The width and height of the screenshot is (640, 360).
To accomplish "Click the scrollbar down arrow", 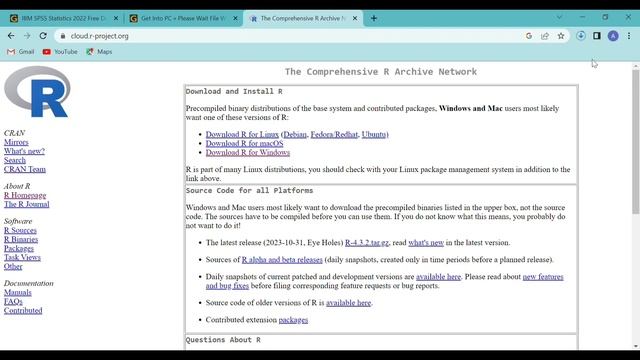I will coord(636,346).
